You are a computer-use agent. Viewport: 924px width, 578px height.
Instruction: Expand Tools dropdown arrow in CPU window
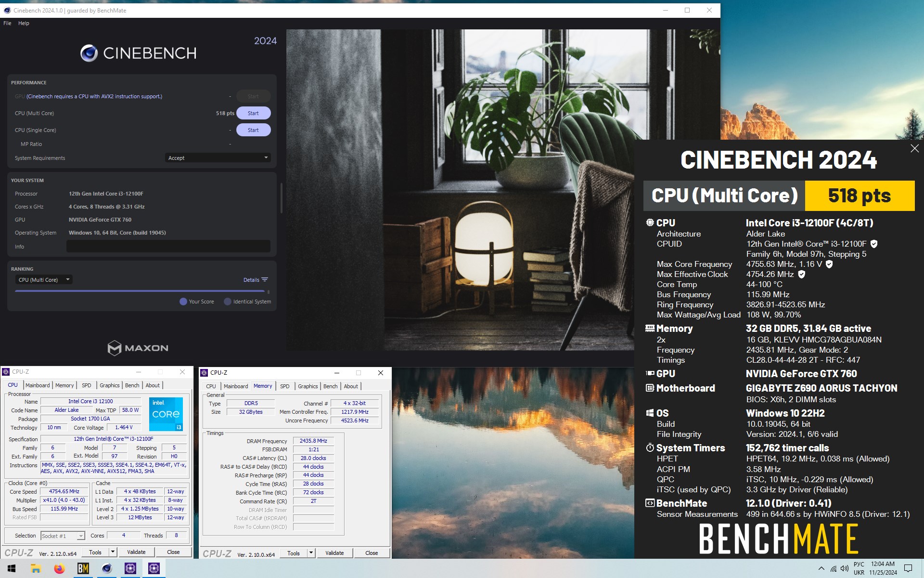tap(113, 552)
